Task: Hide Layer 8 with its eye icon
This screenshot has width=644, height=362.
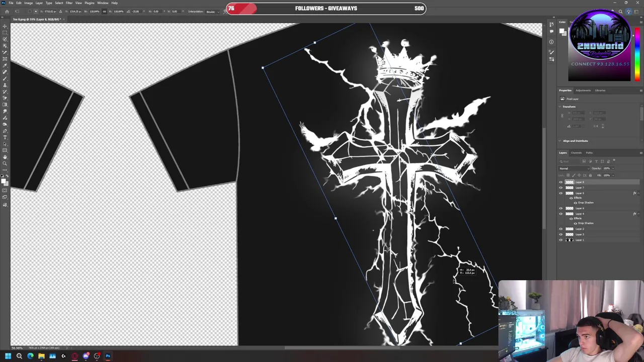Action: coord(561,182)
